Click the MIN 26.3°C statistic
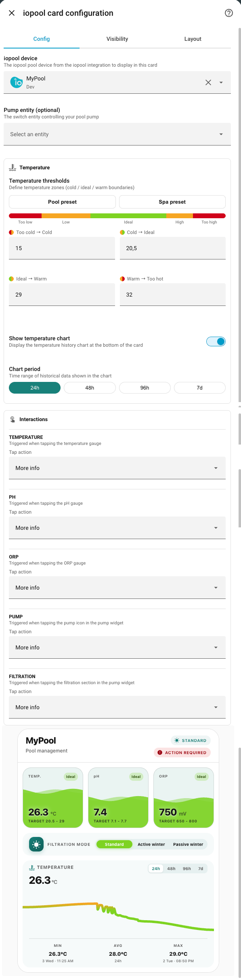 pyautogui.click(x=58, y=953)
